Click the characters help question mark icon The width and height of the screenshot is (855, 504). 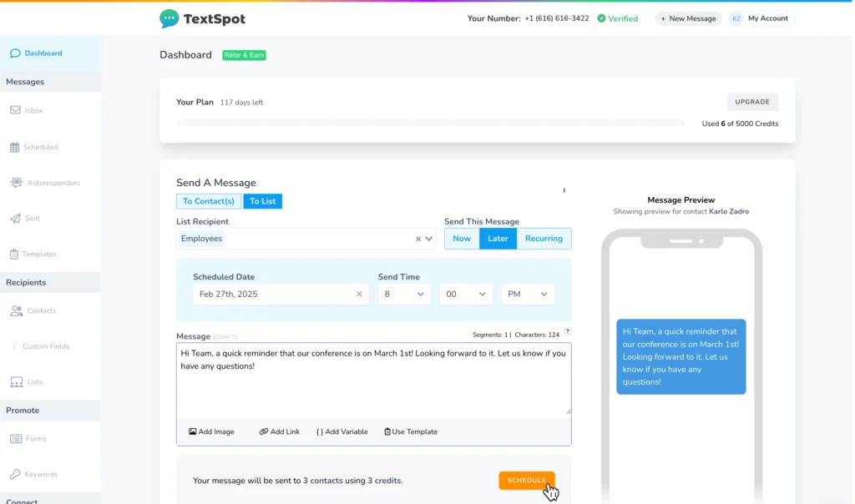coord(568,331)
